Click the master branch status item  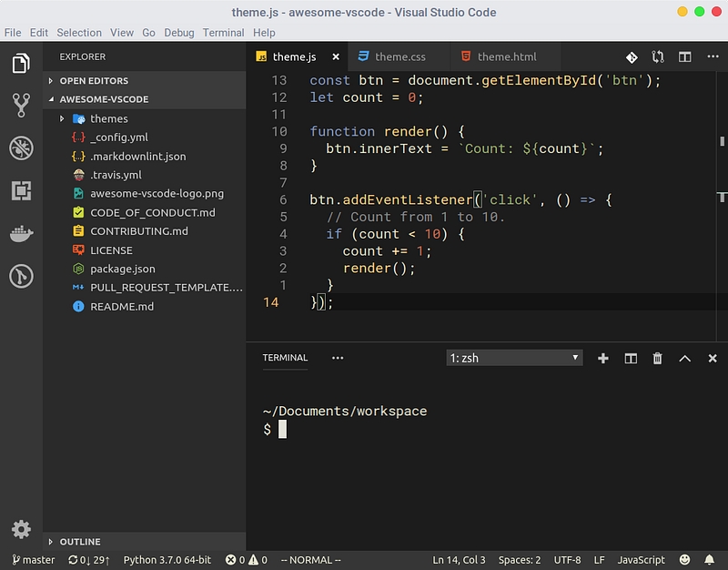tap(33, 560)
